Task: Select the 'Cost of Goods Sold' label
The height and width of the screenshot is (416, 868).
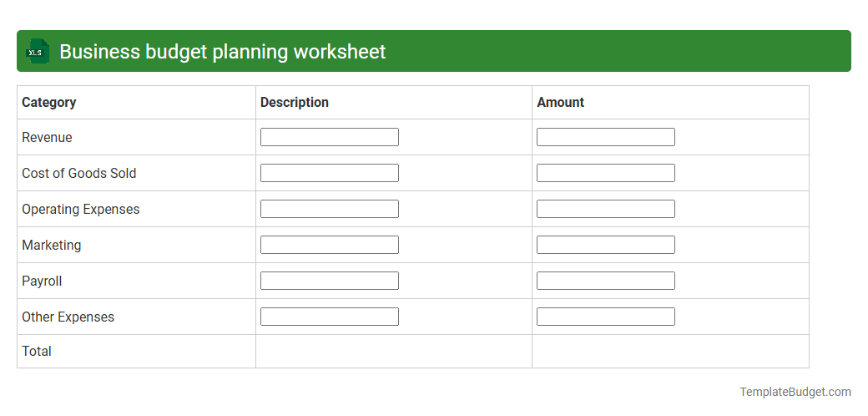Action: tap(79, 174)
